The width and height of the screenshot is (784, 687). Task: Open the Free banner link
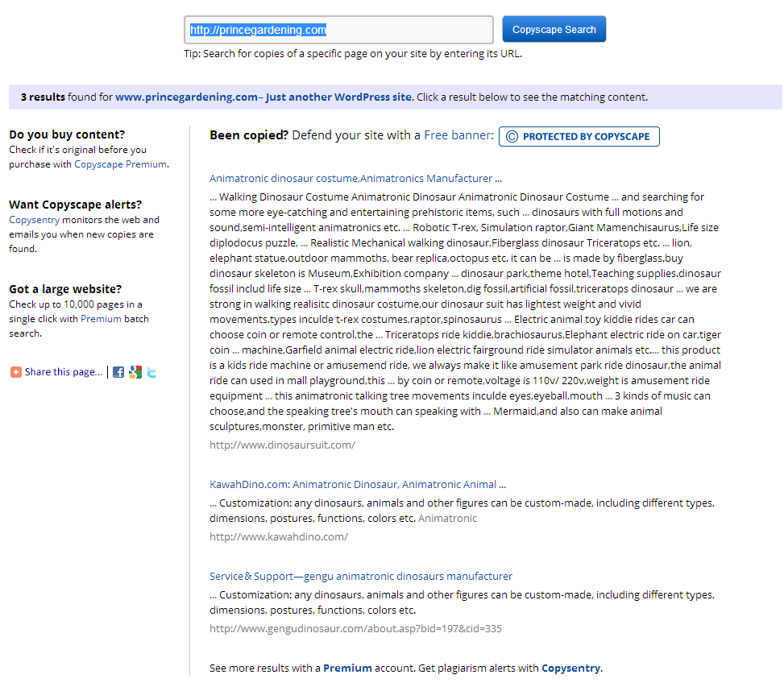(x=458, y=135)
